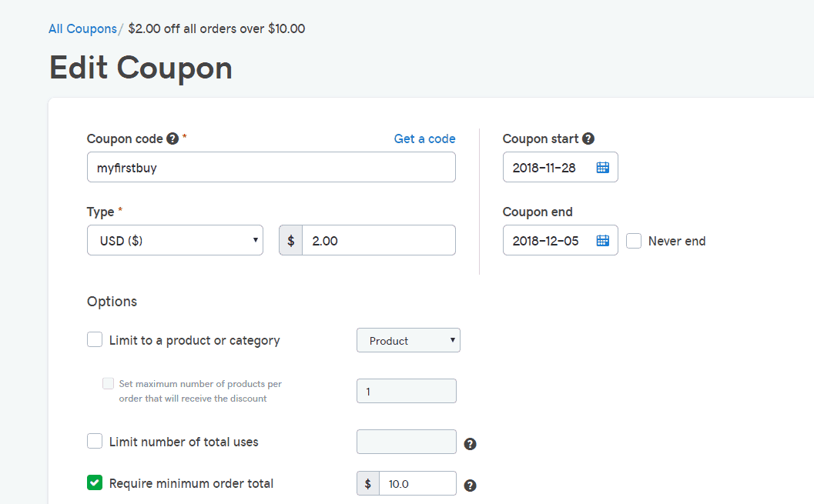
Task: Click the total uses limit input field
Action: [x=407, y=442]
